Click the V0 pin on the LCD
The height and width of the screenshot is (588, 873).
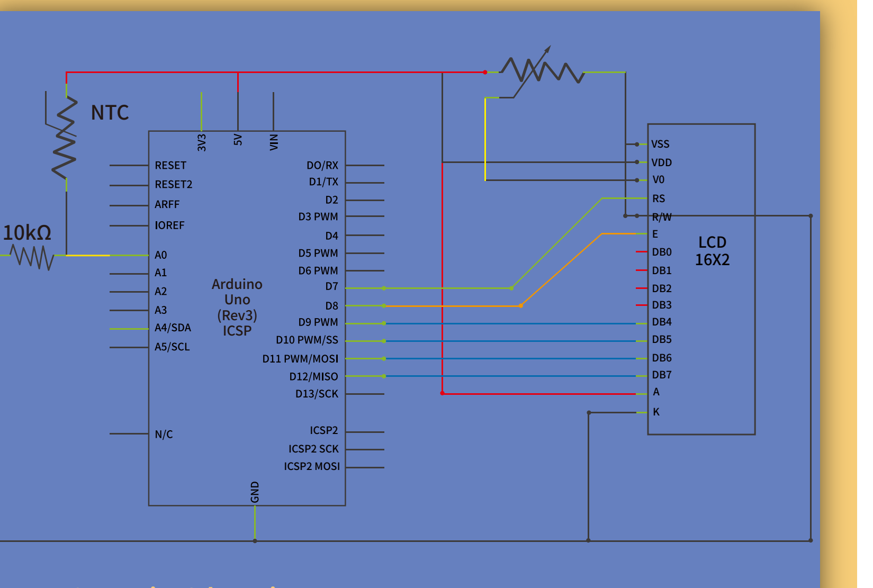point(658,180)
